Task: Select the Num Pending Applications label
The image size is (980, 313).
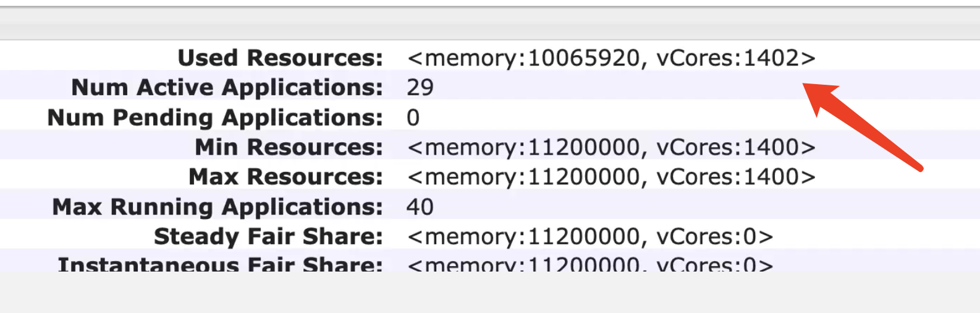Action: pyautogui.click(x=215, y=117)
